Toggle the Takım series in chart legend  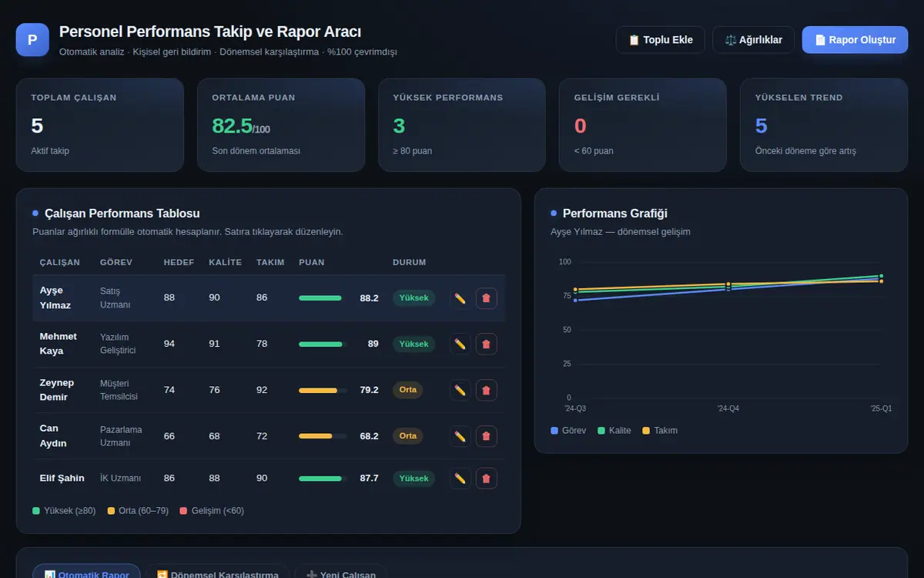click(x=660, y=431)
